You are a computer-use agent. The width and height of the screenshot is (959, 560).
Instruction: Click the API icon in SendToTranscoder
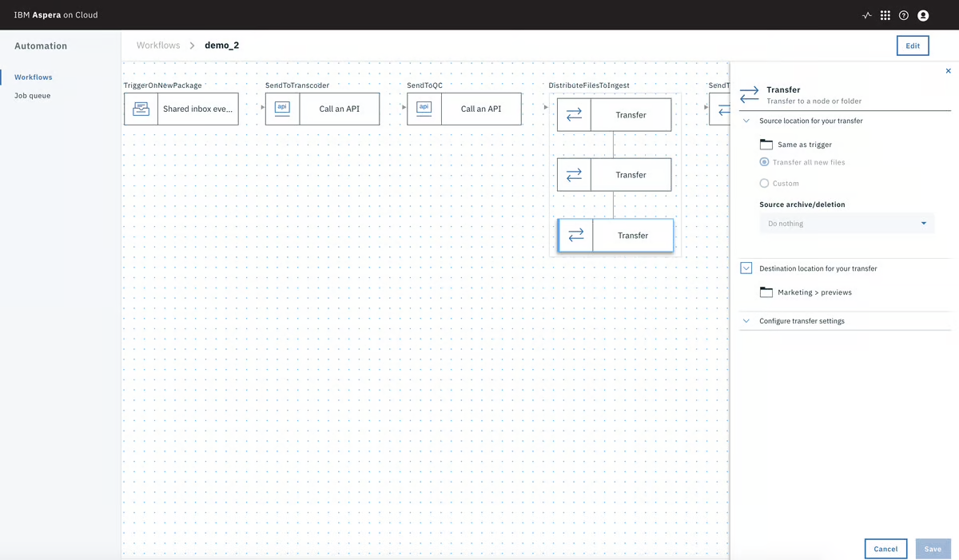coord(282,109)
